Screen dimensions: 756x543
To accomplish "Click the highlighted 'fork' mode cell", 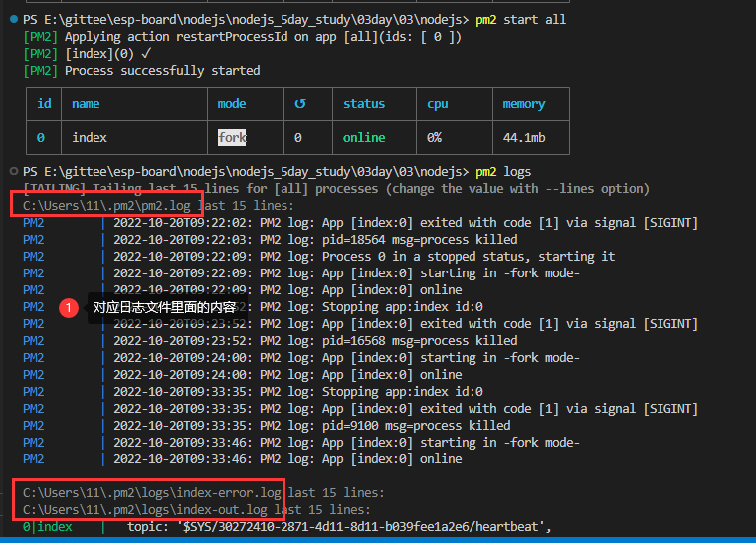I will point(232,138).
